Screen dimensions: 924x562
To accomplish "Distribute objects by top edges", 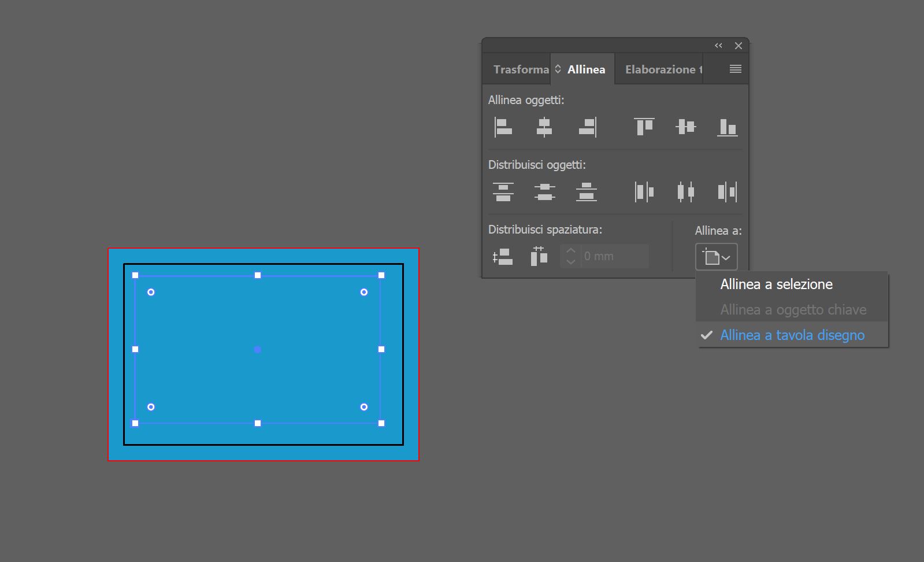I will (503, 192).
